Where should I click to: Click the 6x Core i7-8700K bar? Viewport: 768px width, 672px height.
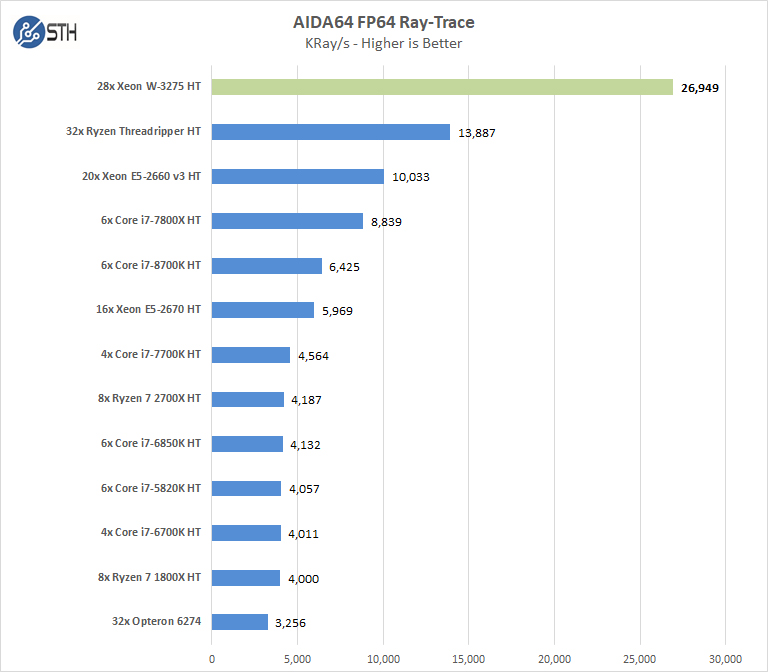[x=267, y=266]
